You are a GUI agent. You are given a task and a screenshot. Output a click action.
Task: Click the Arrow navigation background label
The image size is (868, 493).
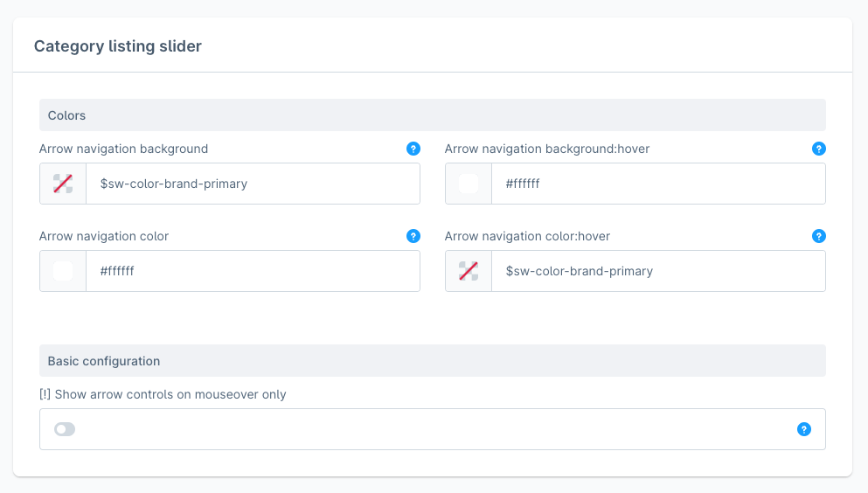(x=123, y=149)
